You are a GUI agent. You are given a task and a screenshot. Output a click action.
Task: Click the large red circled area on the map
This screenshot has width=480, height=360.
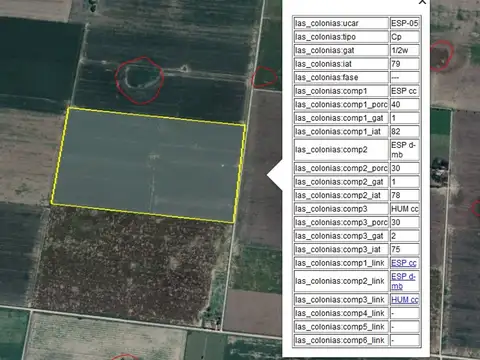tap(140, 80)
